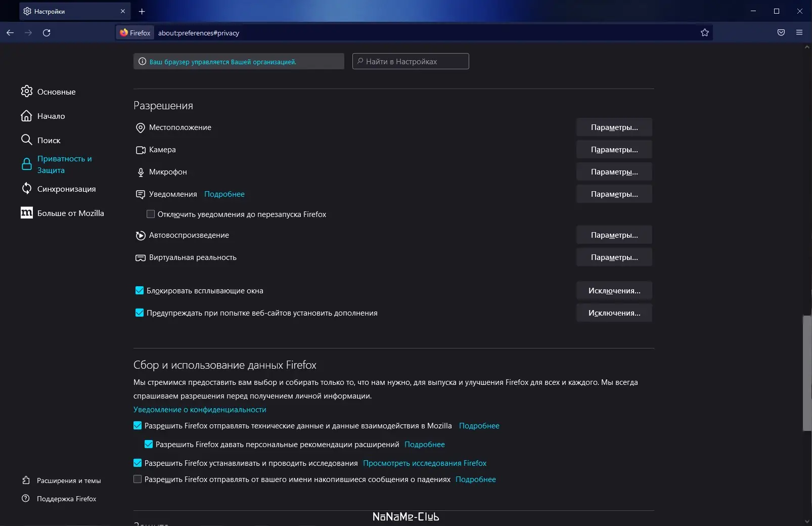The width and height of the screenshot is (812, 526).
Task: Go back using the back arrow
Action: tap(10, 33)
